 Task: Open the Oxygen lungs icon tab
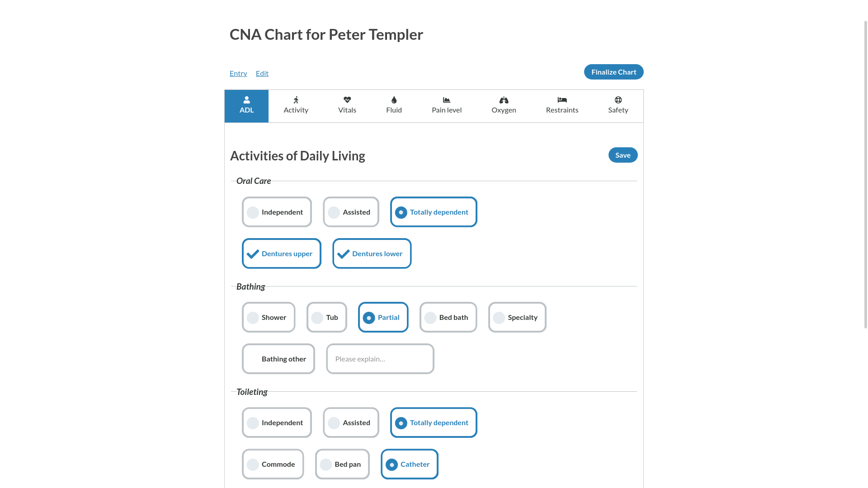coord(504,100)
